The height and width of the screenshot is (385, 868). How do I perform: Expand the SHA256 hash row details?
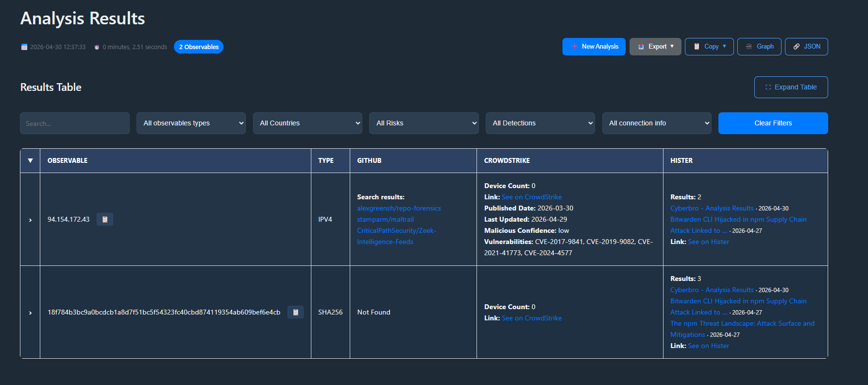click(x=30, y=313)
